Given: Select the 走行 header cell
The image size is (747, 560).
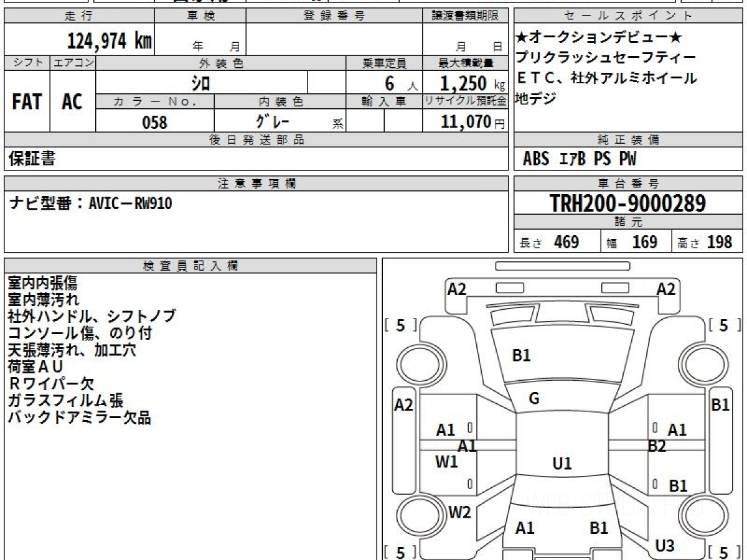Looking at the screenshot, I should [79, 16].
